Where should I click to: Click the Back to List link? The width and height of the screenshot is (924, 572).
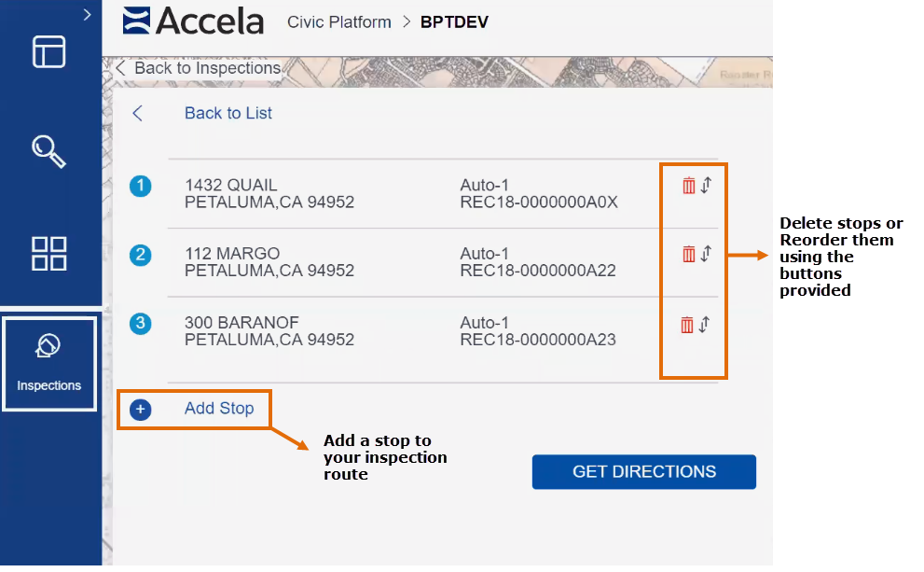point(228,114)
